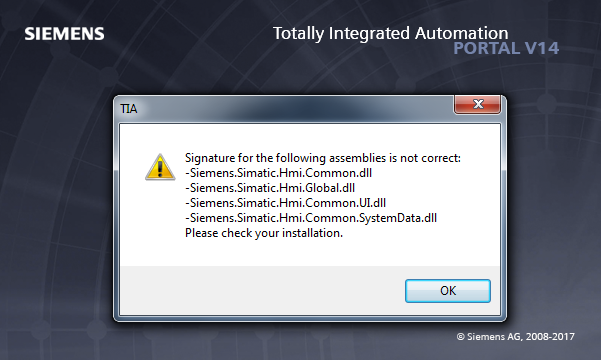601x360 pixels.
Task: Click the Totally Integrated Automation heading
Action: [391, 33]
